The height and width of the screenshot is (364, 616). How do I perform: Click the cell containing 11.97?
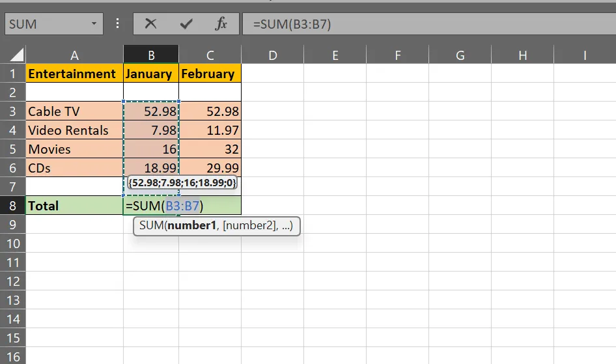point(210,130)
